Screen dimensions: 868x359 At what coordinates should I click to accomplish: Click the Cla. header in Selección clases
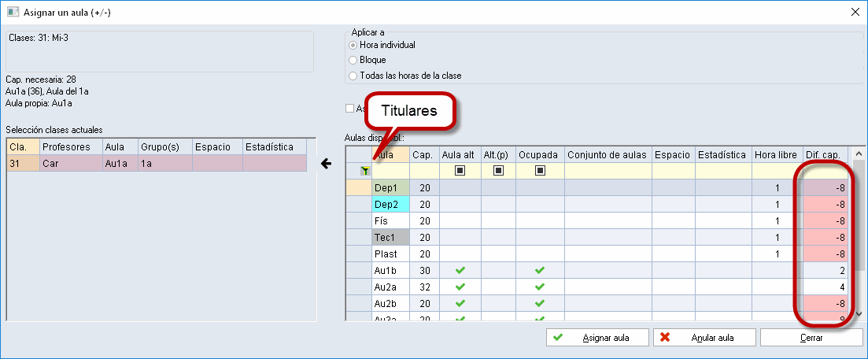(x=23, y=147)
